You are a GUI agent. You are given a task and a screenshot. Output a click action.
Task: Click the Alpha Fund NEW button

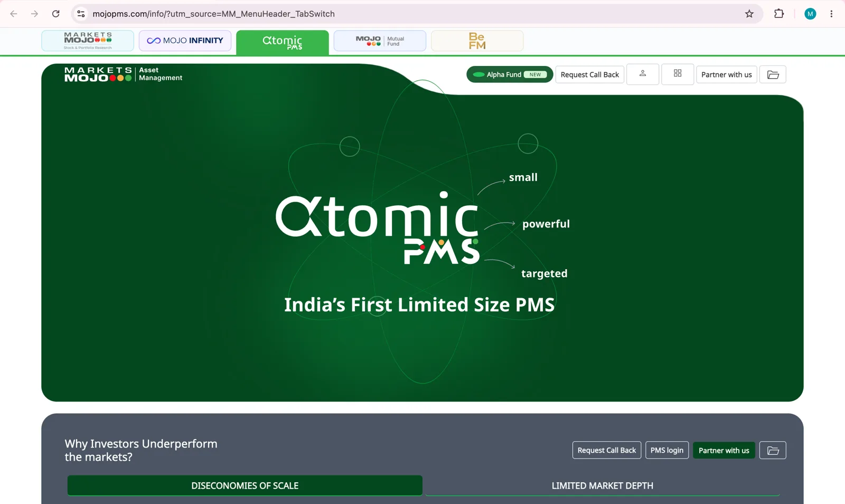pyautogui.click(x=510, y=74)
